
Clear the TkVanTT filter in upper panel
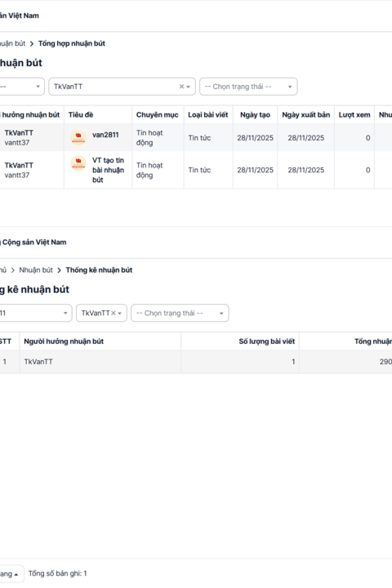(x=181, y=87)
